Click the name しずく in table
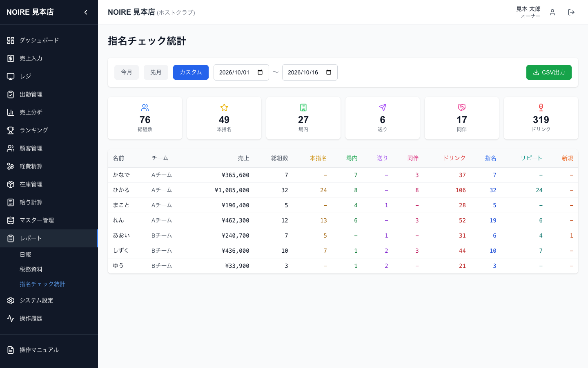588x368 pixels. click(x=121, y=251)
